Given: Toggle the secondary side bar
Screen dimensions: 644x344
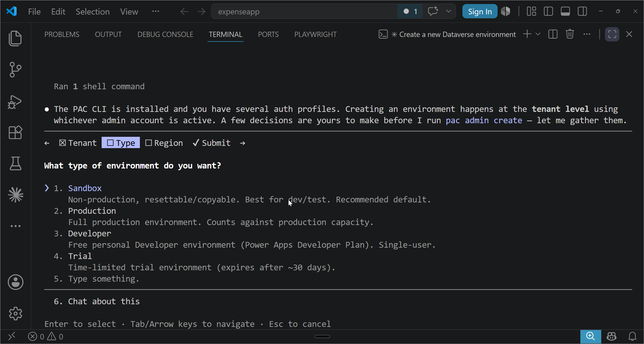Looking at the screenshot, I should (582, 11).
